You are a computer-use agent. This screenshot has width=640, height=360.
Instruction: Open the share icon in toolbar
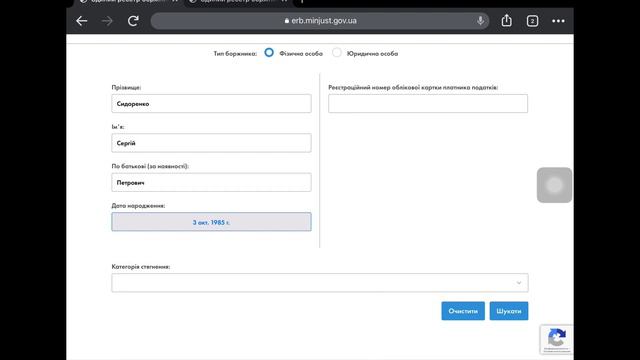coord(507,20)
